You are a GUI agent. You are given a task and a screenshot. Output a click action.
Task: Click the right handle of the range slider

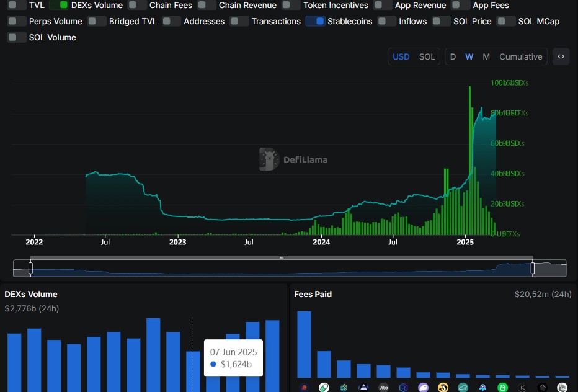coord(532,268)
